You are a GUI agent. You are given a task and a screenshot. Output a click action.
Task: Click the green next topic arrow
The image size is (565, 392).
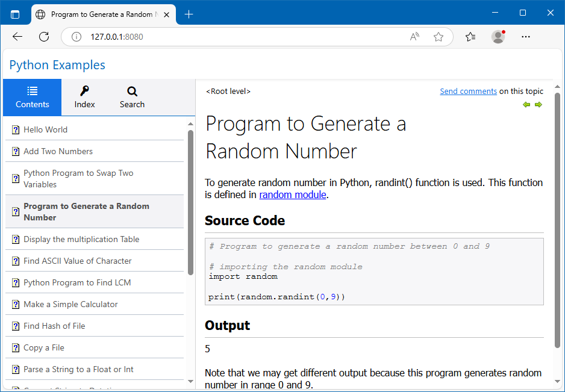538,105
